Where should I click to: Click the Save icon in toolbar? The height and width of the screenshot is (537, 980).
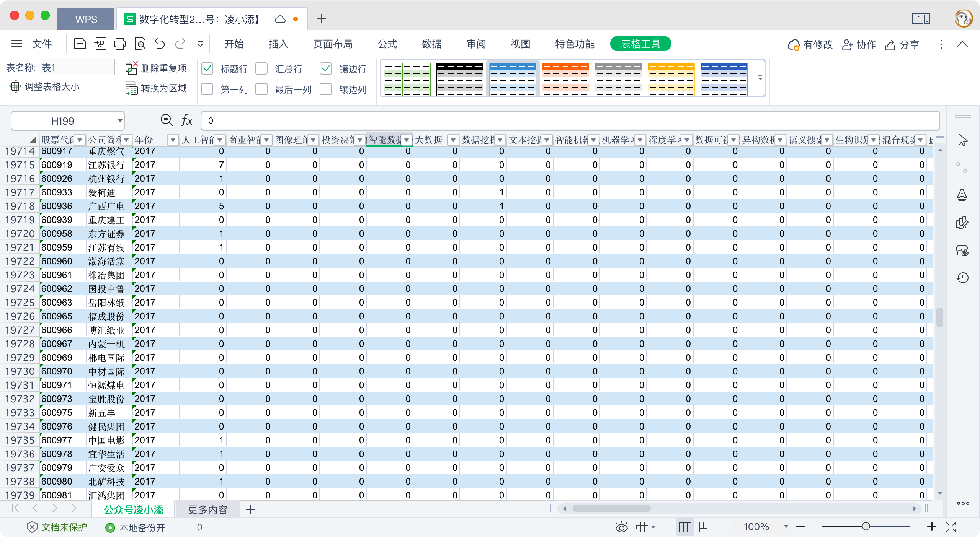coord(80,44)
